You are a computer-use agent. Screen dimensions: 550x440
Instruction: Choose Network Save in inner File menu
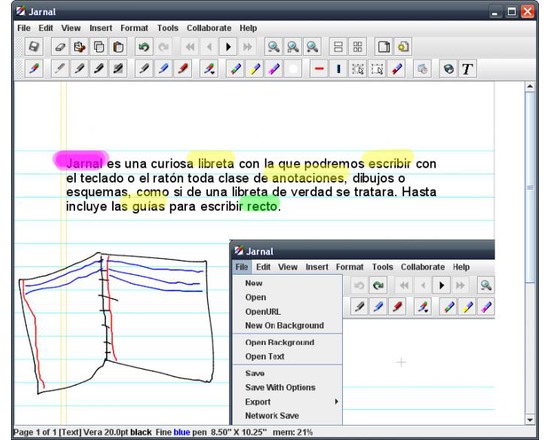coord(287,416)
